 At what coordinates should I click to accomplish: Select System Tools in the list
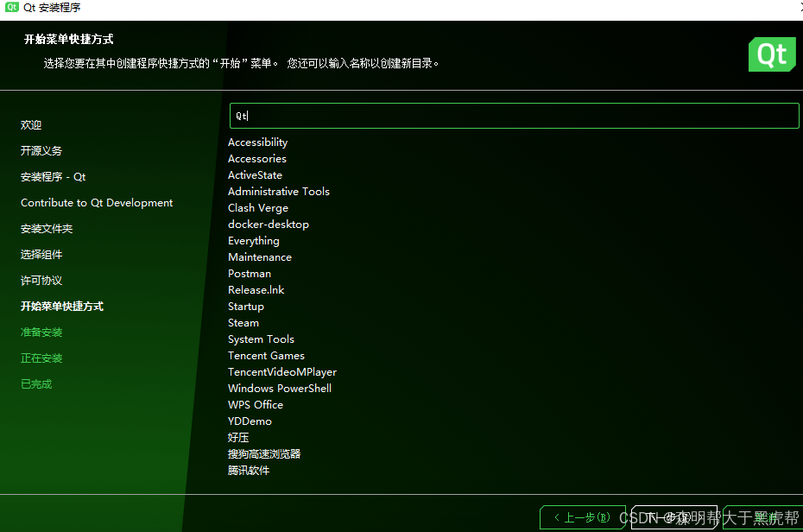coord(261,339)
